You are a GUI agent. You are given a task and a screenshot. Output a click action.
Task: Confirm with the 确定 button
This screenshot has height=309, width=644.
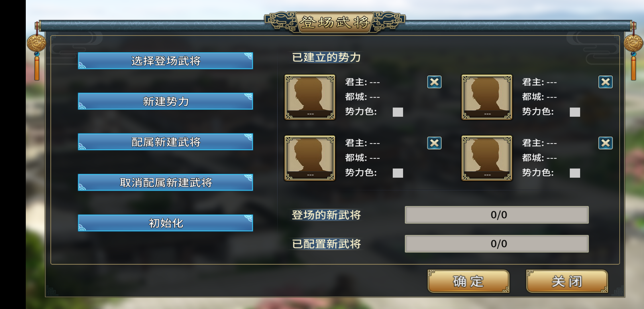click(468, 281)
